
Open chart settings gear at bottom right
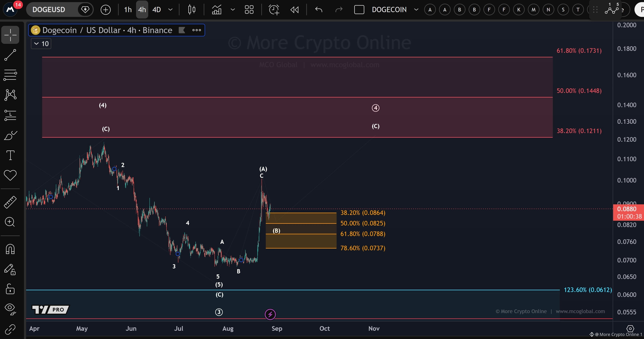(630, 328)
